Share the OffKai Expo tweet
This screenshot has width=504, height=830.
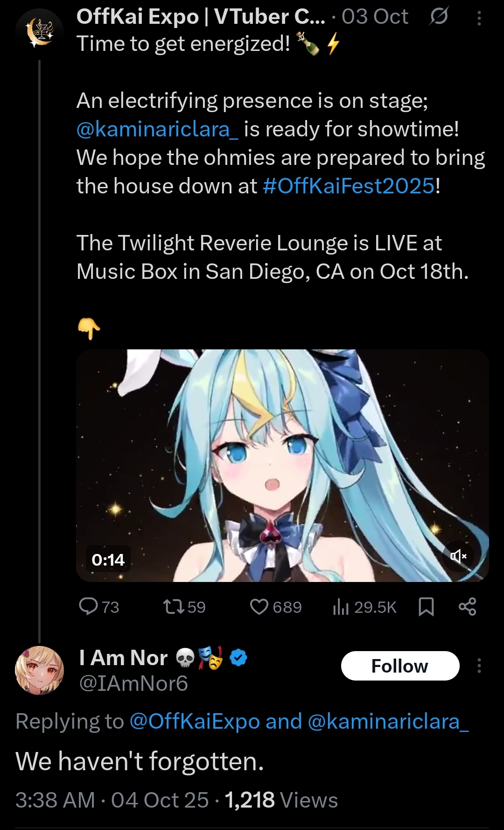click(x=468, y=607)
